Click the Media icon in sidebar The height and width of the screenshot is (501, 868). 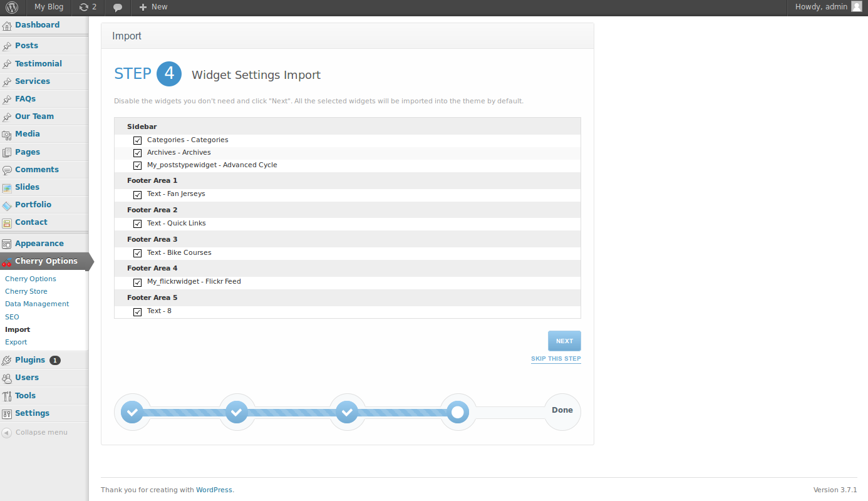click(x=7, y=135)
